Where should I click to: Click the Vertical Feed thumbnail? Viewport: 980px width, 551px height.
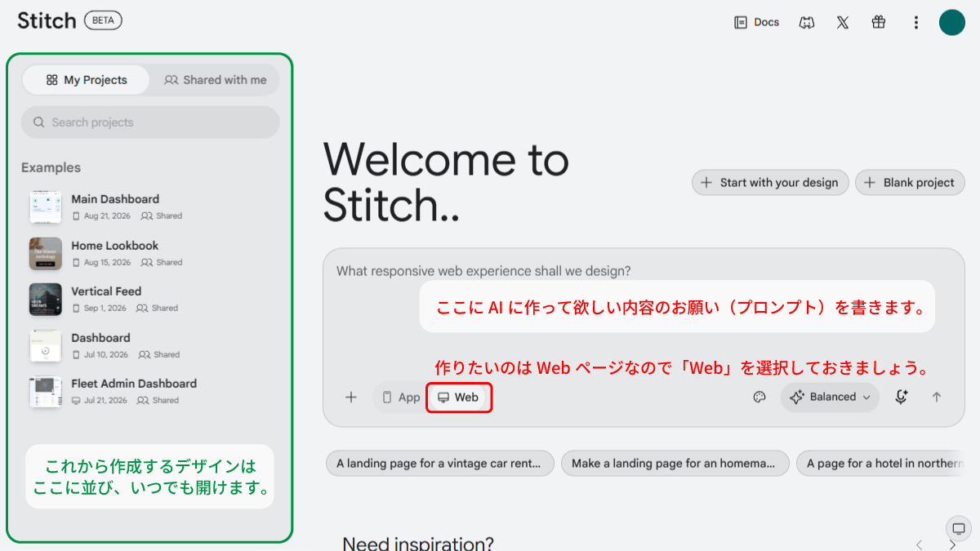tap(46, 300)
